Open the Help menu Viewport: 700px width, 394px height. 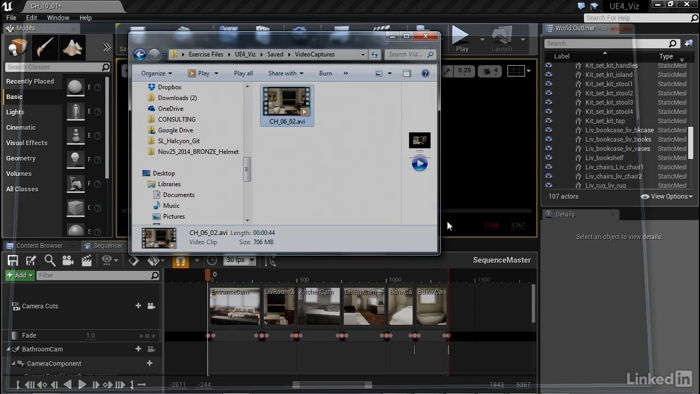pyautogui.click(x=85, y=18)
